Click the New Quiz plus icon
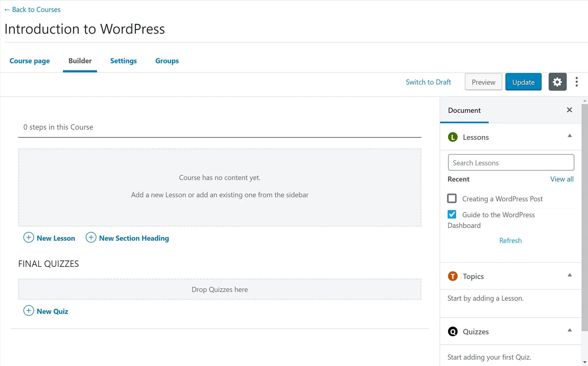 click(29, 311)
